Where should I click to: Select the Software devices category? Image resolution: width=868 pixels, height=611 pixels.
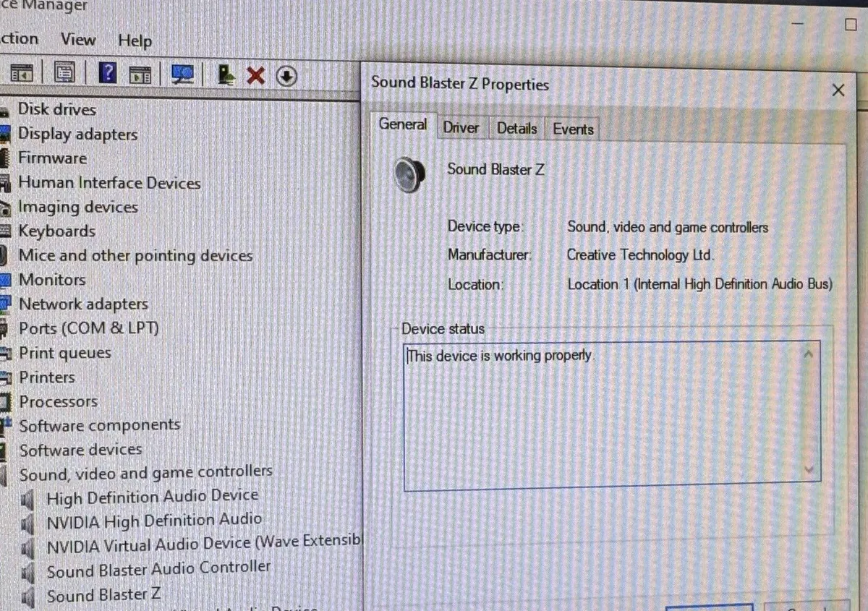[80, 450]
